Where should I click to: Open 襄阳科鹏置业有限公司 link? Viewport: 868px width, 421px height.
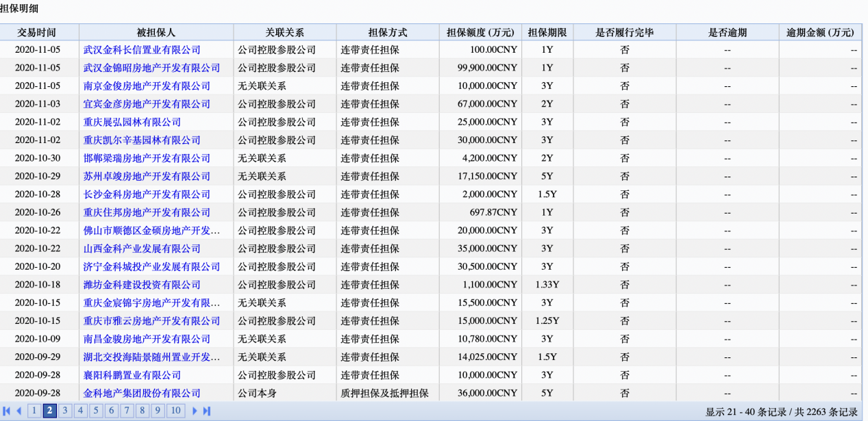point(132,375)
